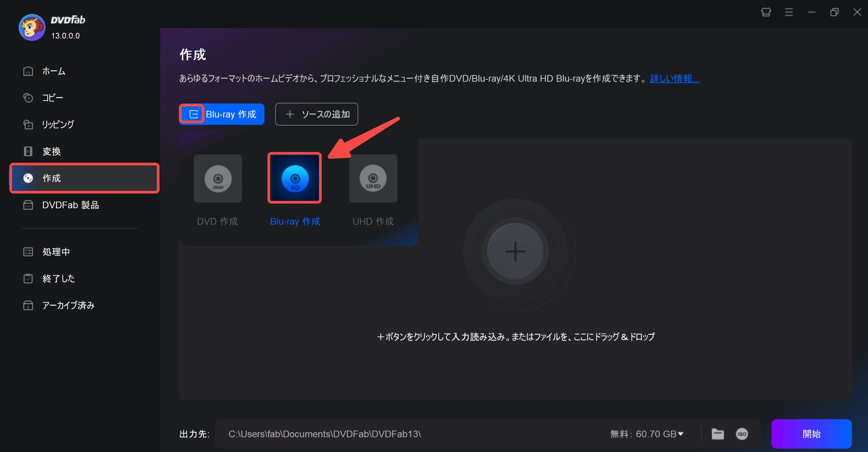Select ISO output icon
Image resolution: width=868 pixels, height=452 pixels.
(742, 434)
